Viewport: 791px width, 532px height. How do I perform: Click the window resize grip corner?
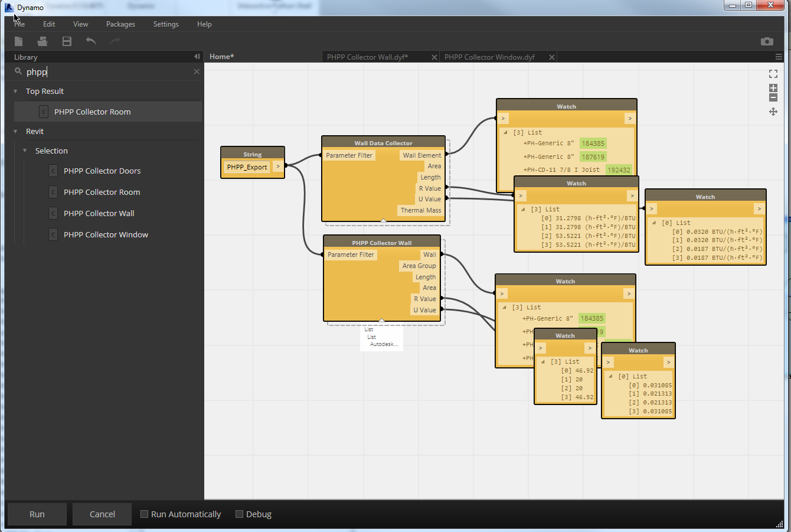click(779, 523)
